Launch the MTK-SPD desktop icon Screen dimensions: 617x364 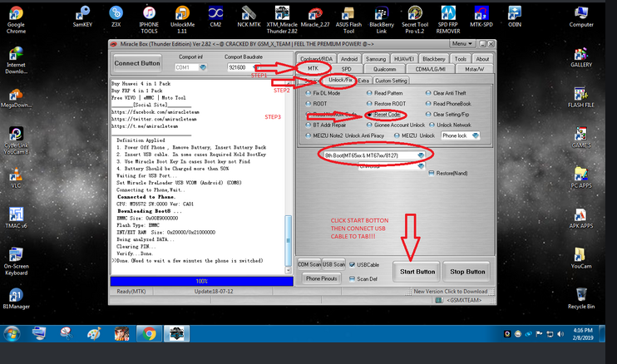coord(481,17)
